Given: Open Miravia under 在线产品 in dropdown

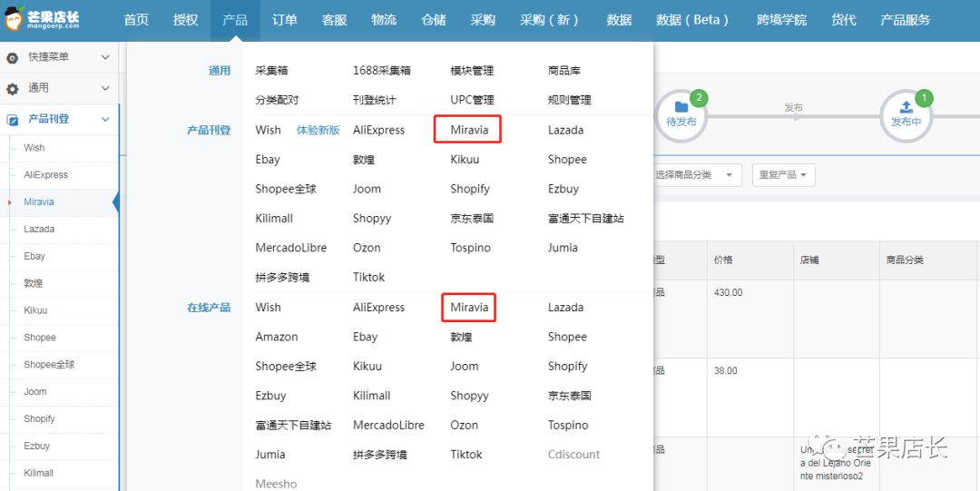Looking at the screenshot, I should (x=469, y=307).
